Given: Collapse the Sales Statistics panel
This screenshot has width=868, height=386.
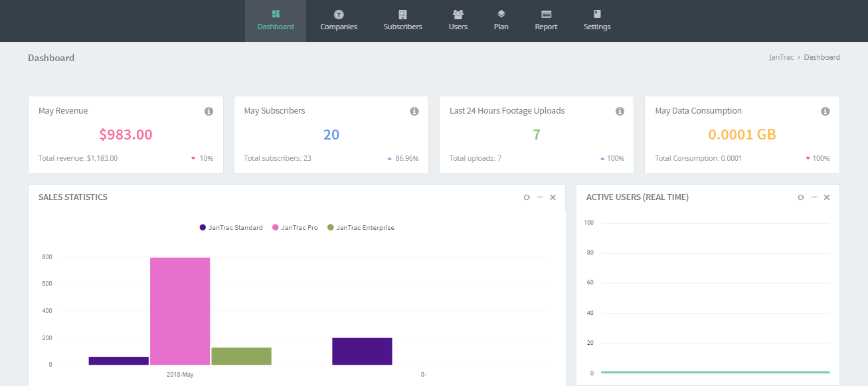Looking at the screenshot, I should pyautogui.click(x=540, y=197).
